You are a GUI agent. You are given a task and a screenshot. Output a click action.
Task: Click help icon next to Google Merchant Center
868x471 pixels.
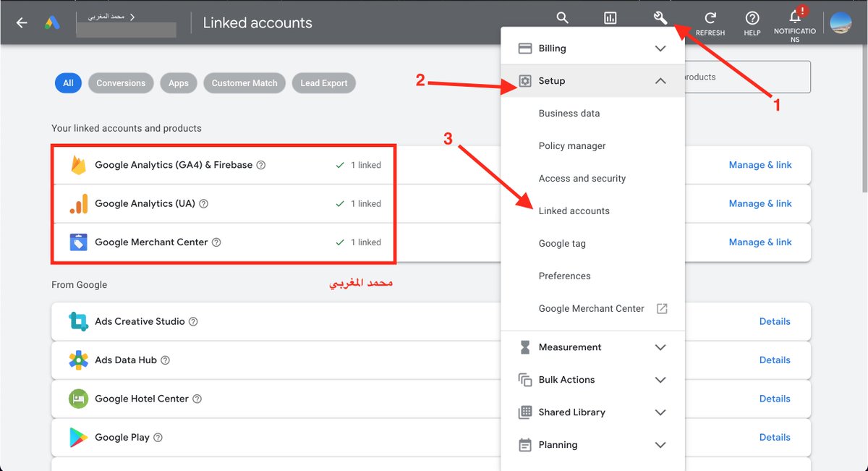click(x=216, y=242)
